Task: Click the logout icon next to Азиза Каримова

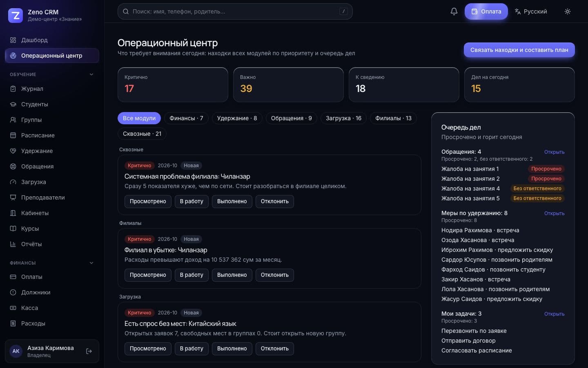Action: (89, 351)
